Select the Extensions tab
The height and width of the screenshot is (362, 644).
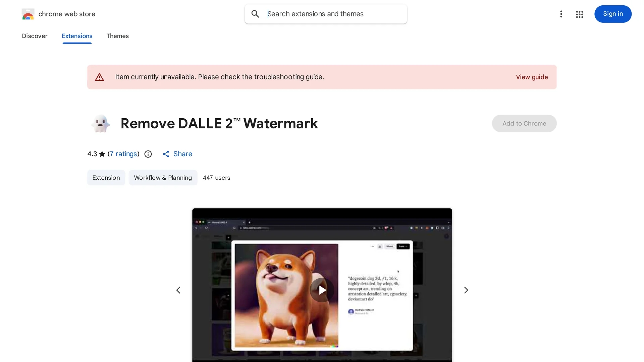[x=77, y=36]
